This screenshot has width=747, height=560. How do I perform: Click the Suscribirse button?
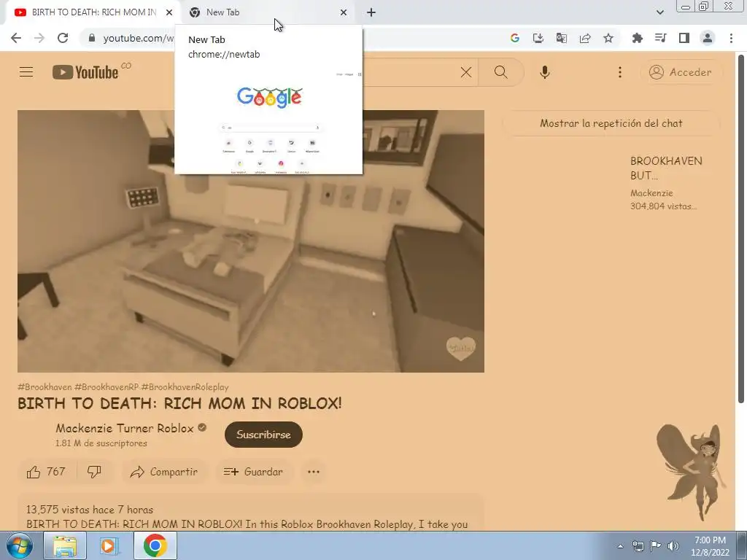click(x=263, y=435)
